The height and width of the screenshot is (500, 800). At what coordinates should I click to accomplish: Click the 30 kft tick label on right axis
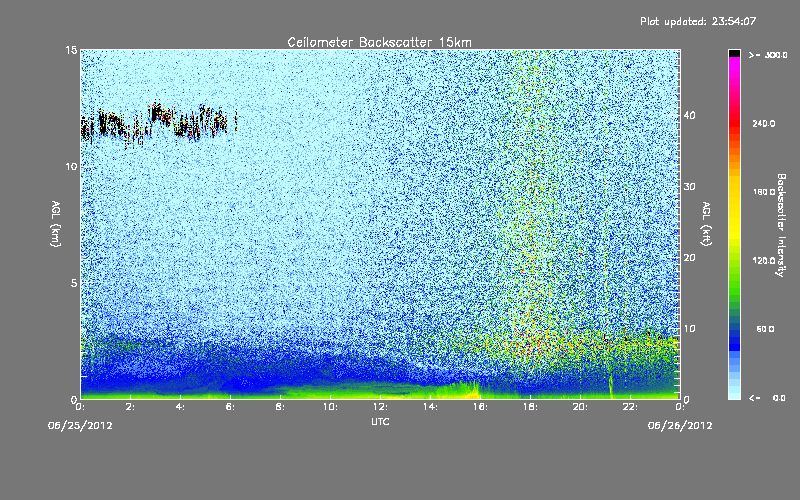(x=689, y=186)
